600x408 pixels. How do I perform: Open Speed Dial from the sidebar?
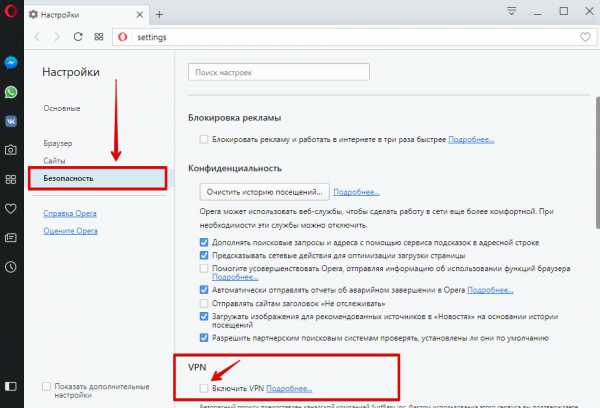11,179
